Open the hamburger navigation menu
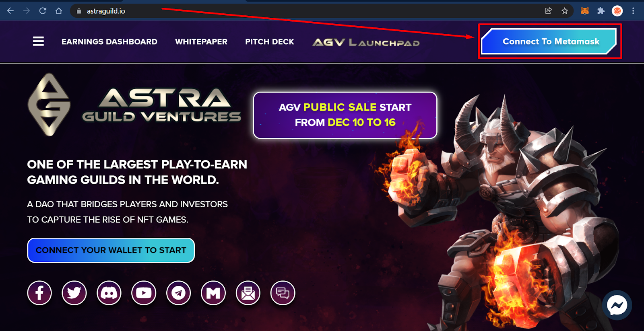Viewport: 644px width, 331px height. pos(38,41)
